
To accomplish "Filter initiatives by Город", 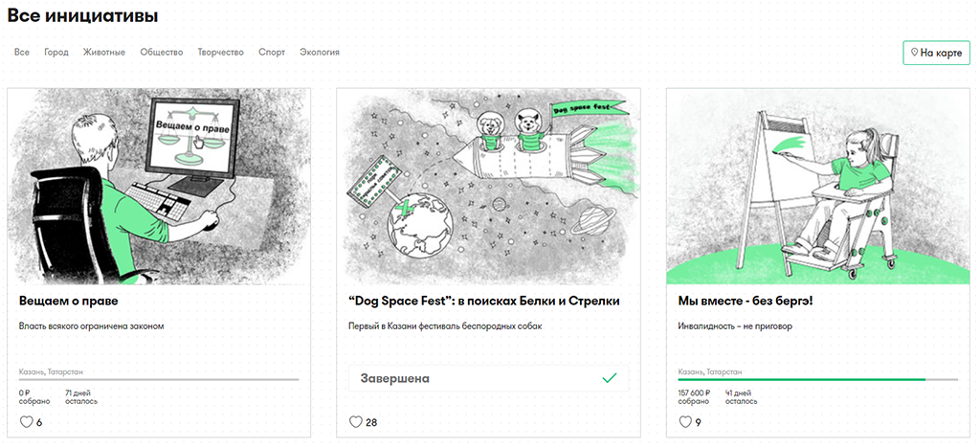I will (x=56, y=52).
